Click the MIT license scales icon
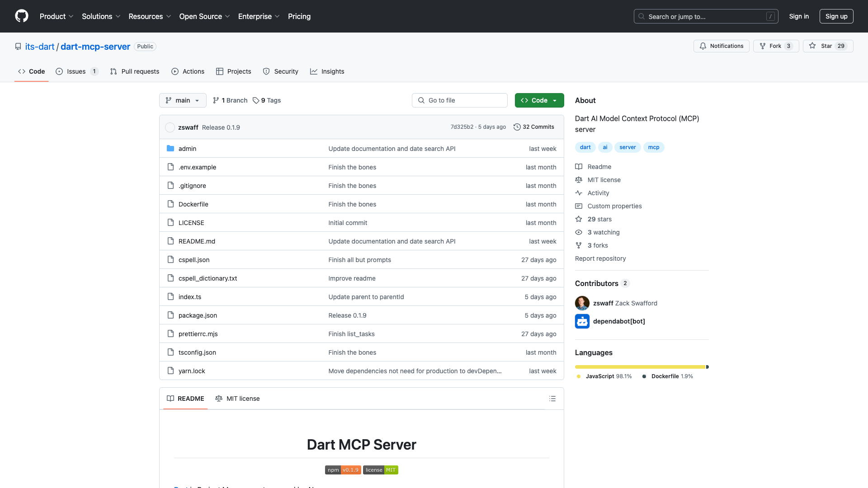Image resolution: width=868 pixels, height=488 pixels. point(219,399)
